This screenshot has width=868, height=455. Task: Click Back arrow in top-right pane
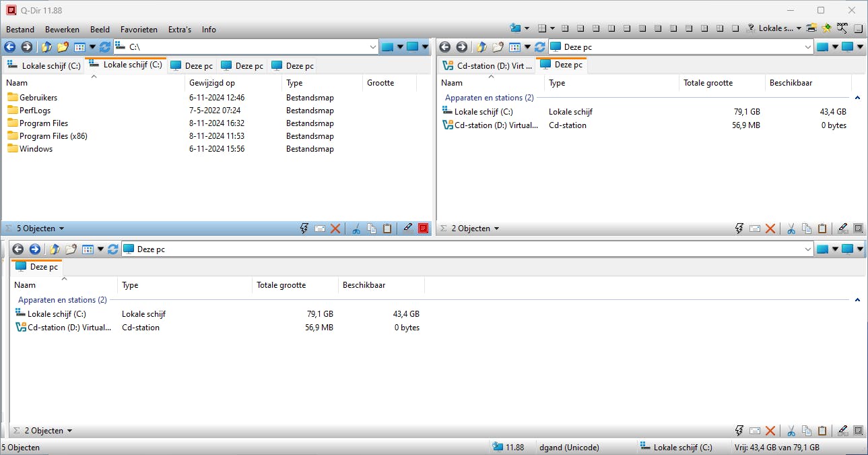[x=444, y=47]
